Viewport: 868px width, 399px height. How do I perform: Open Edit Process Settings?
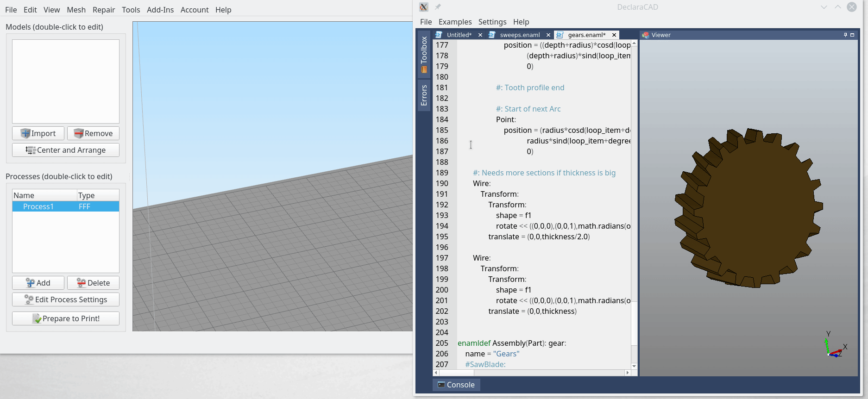[x=66, y=299]
